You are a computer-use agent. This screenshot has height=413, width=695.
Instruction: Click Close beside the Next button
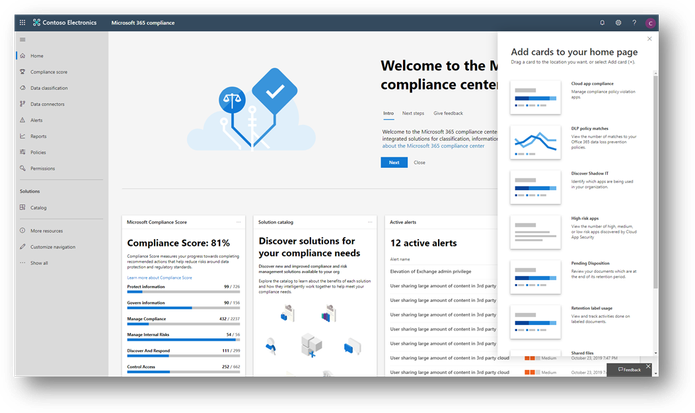[419, 163]
